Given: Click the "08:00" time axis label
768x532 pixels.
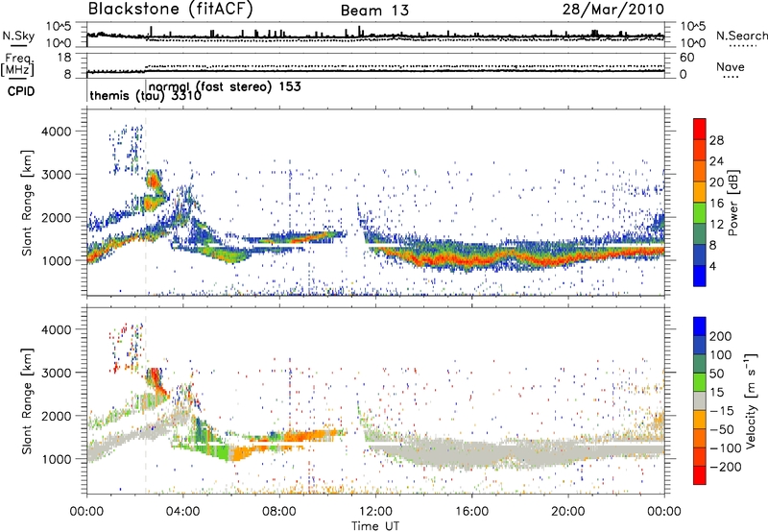Looking at the screenshot, I should 279,512.
